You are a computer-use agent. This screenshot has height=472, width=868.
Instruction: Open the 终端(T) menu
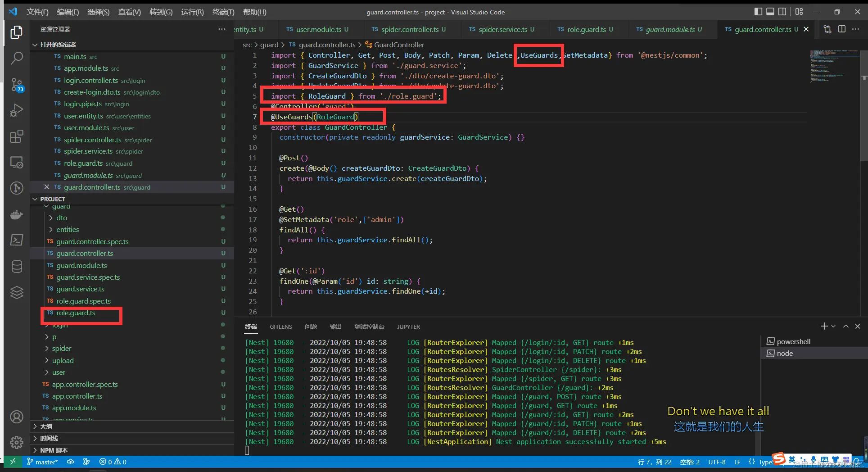[223, 12]
